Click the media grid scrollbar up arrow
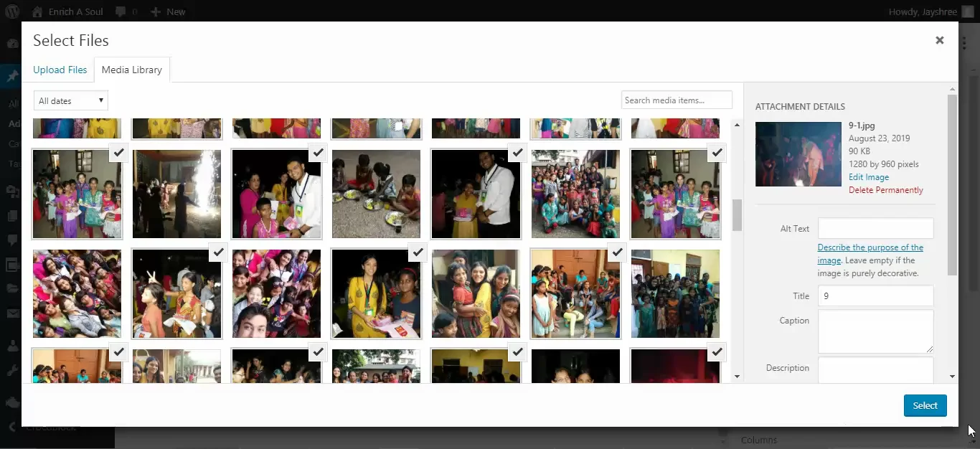Viewport: 980px width, 449px height. 737,125
